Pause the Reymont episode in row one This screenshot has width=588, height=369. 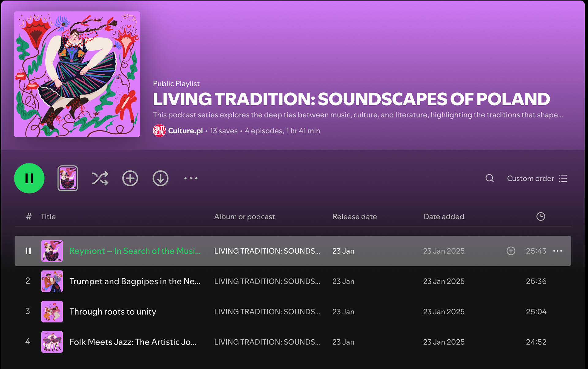pos(28,251)
